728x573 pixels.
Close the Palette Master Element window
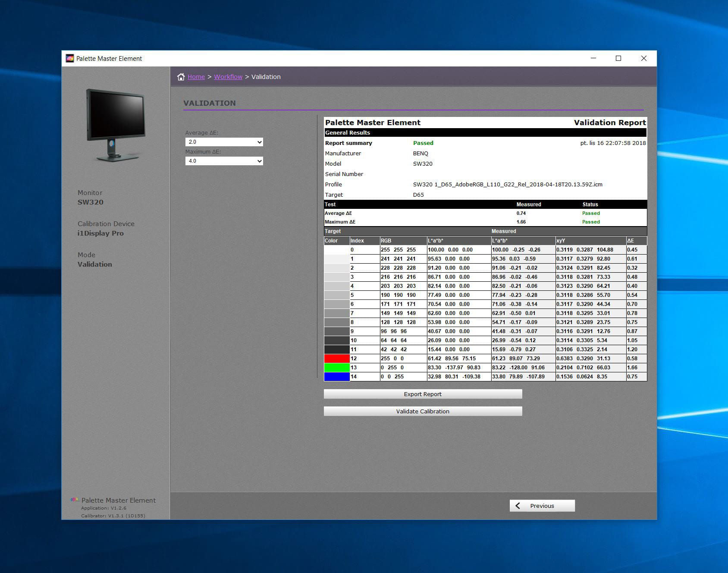[x=644, y=58]
